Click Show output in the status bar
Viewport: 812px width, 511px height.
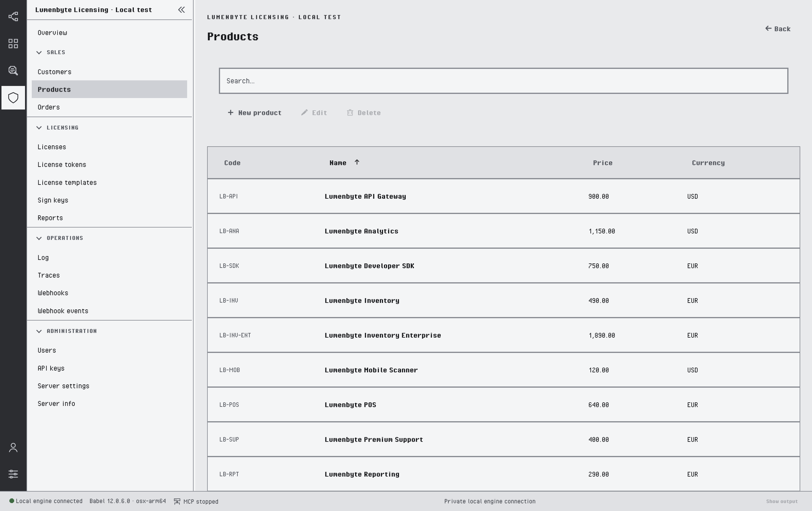pos(782,502)
